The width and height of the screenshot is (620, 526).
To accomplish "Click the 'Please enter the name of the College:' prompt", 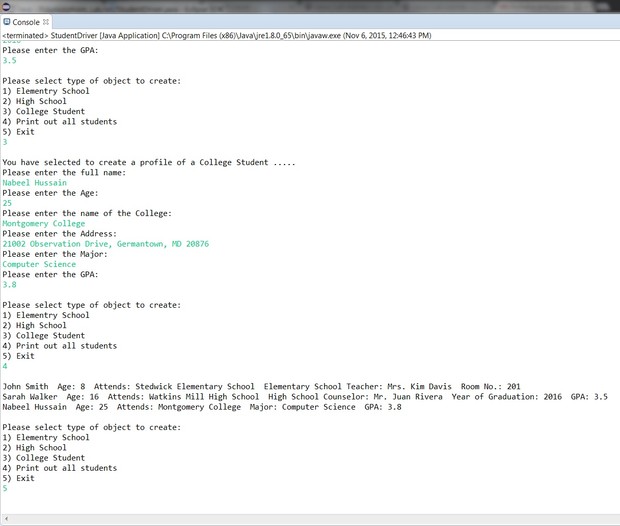I will pos(87,214).
